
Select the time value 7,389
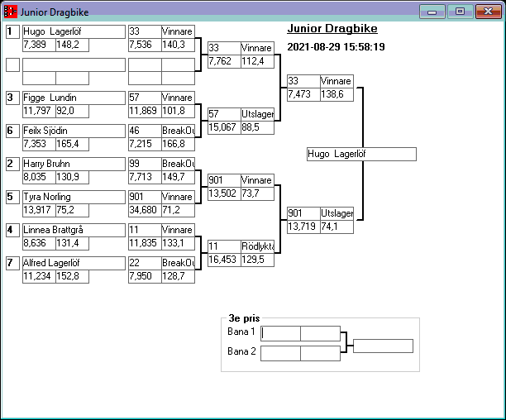(39, 45)
